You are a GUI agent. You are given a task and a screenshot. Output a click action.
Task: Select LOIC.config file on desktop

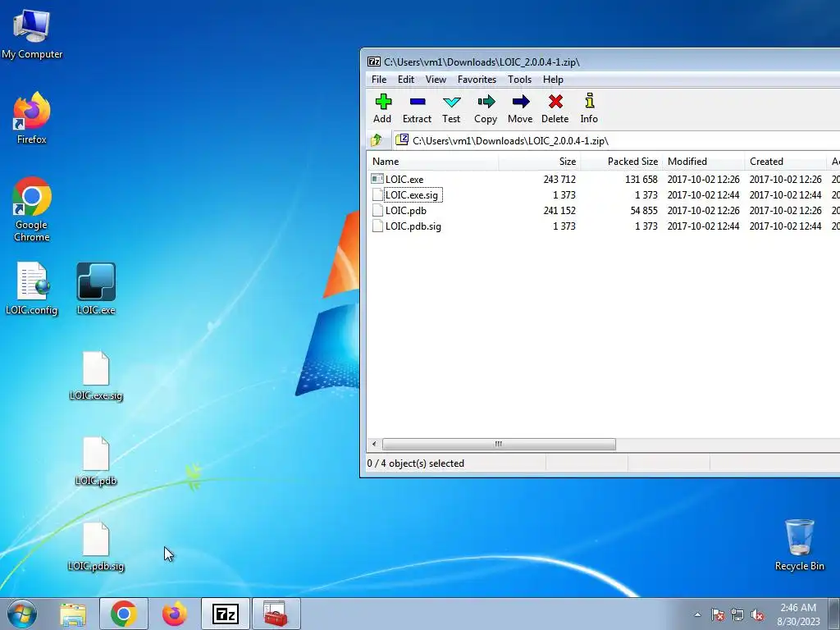pyautogui.click(x=32, y=288)
